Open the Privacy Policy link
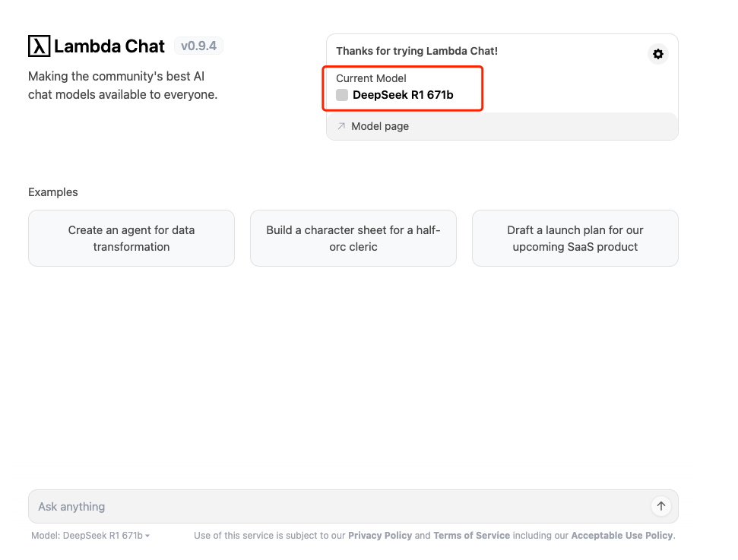 pyautogui.click(x=379, y=536)
